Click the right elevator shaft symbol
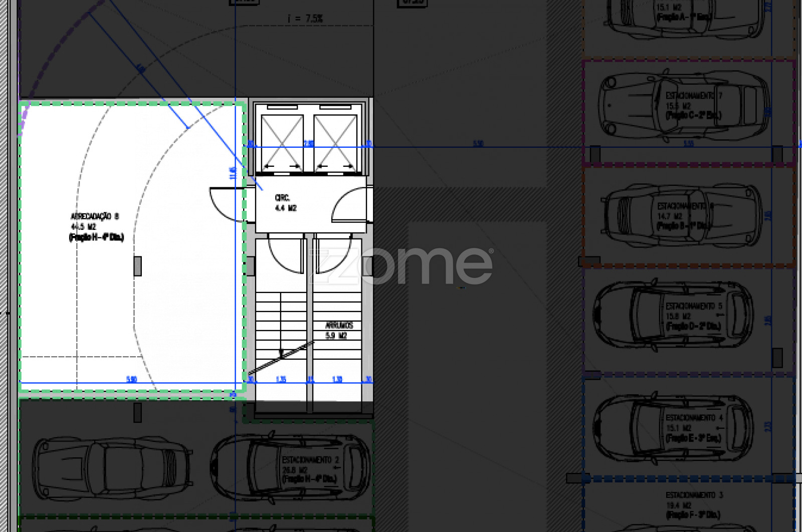The image size is (802, 532). [x=335, y=143]
